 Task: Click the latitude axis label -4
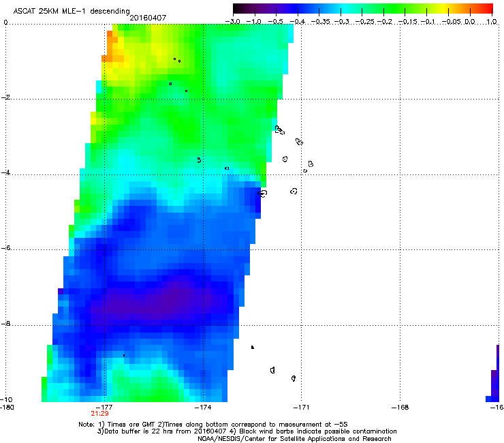6,172
